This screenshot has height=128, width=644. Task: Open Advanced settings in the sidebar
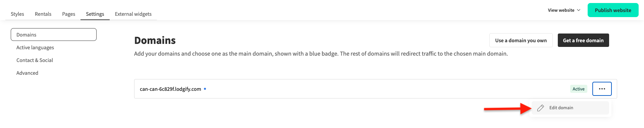click(27, 73)
